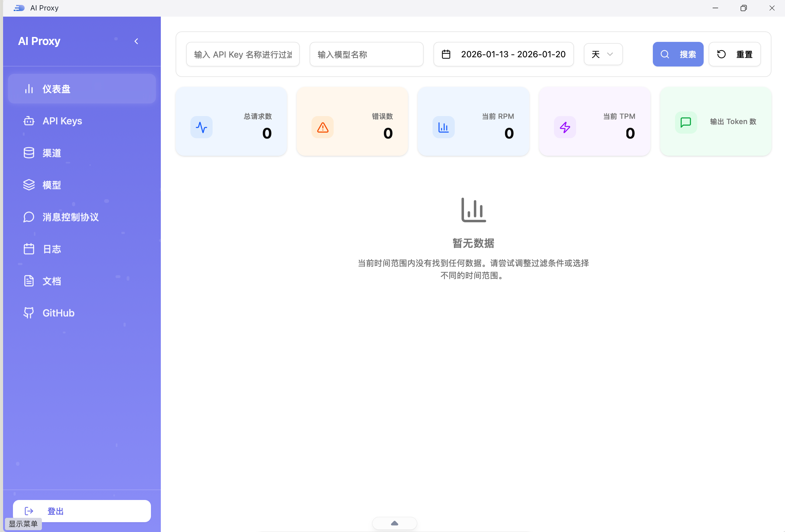The height and width of the screenshot is (532, 785).
Task: Reset filters with the 重置 button
Action: click(x=734, y=54)
